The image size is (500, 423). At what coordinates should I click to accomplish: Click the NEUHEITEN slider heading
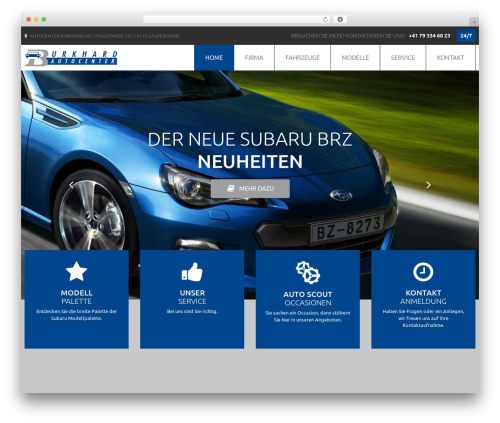tap(250, 162)
